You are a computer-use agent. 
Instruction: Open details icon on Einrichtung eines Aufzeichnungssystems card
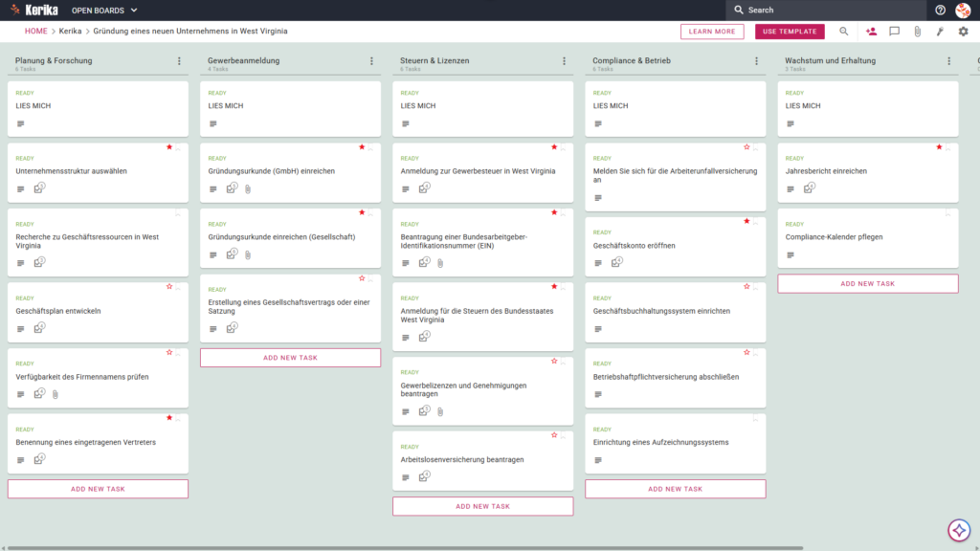click(598, 460)
